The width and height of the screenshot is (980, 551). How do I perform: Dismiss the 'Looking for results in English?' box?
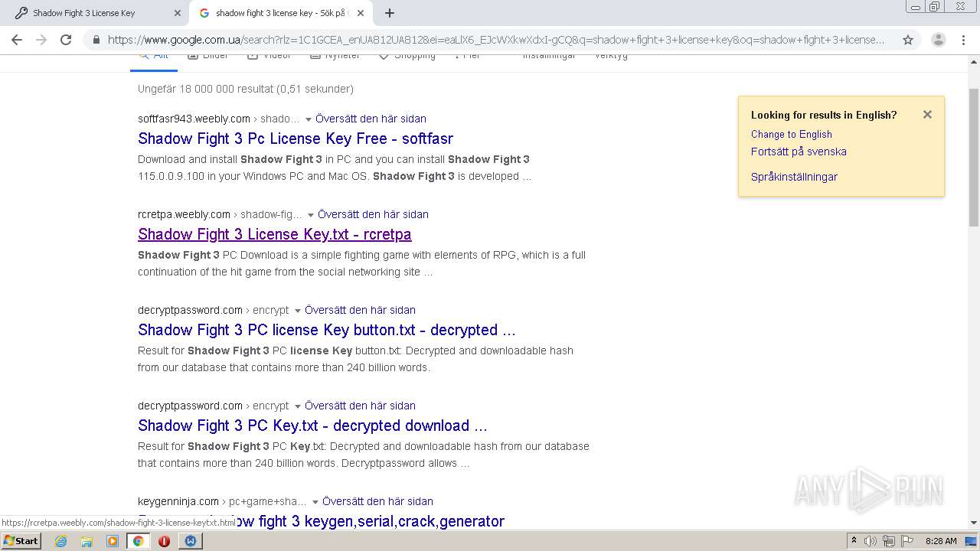[x=927, y=115]
